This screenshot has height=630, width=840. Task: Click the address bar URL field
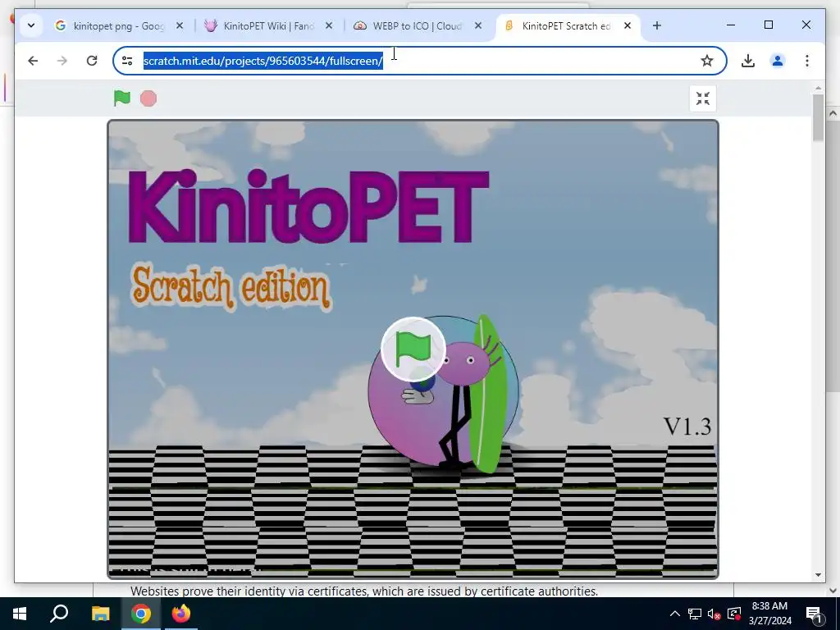point(419,61)
